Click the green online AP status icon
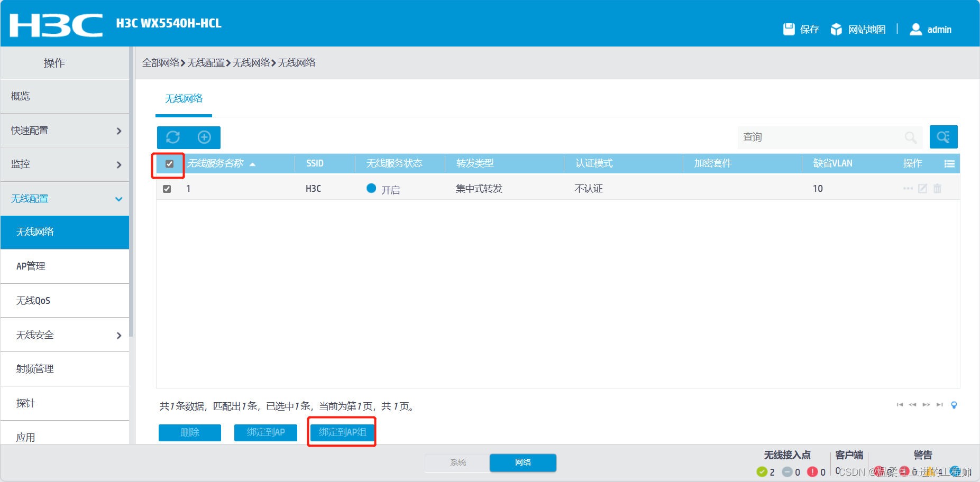The height and width of the screenshot is (482, 980). 762,471
